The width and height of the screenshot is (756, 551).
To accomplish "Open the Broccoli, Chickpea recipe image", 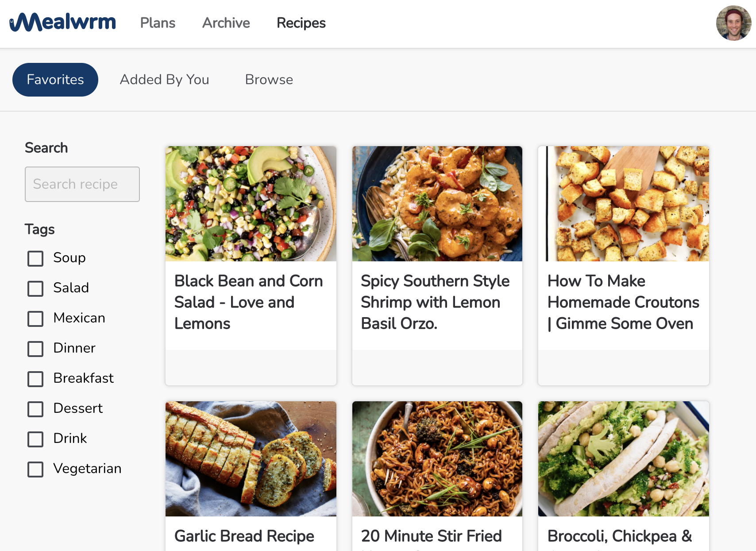I will pos(623,459).
